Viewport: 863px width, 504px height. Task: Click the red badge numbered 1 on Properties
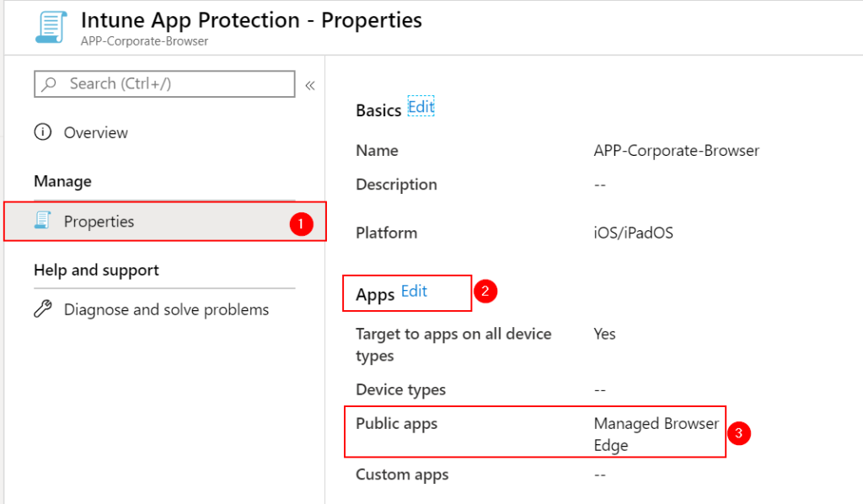pyautogui.click(x=302, y=225)
